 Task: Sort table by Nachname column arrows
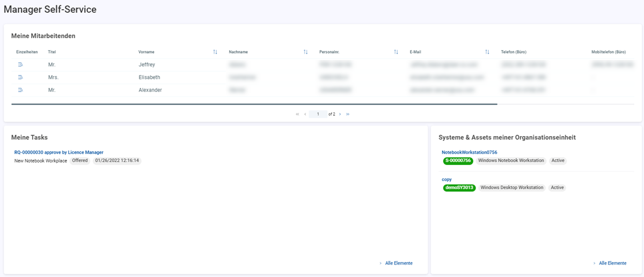click(305, 52)
